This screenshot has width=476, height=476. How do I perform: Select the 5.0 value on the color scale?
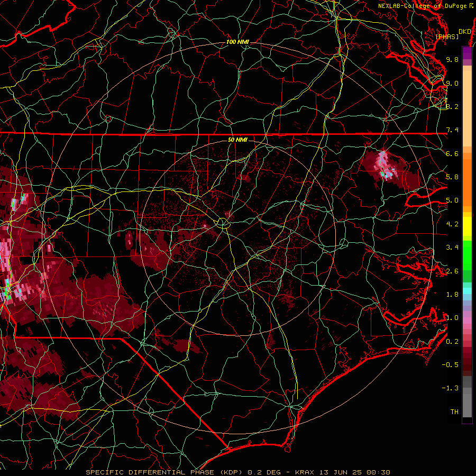[452, 200]
